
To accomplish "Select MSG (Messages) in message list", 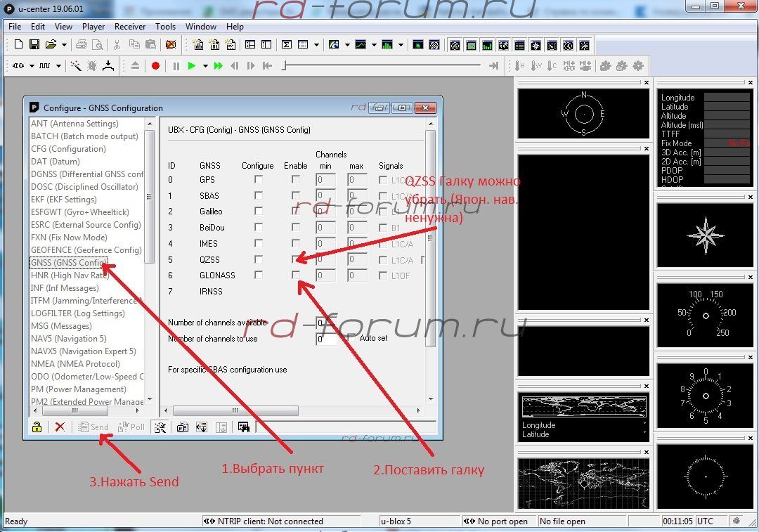I will [61, 326].
